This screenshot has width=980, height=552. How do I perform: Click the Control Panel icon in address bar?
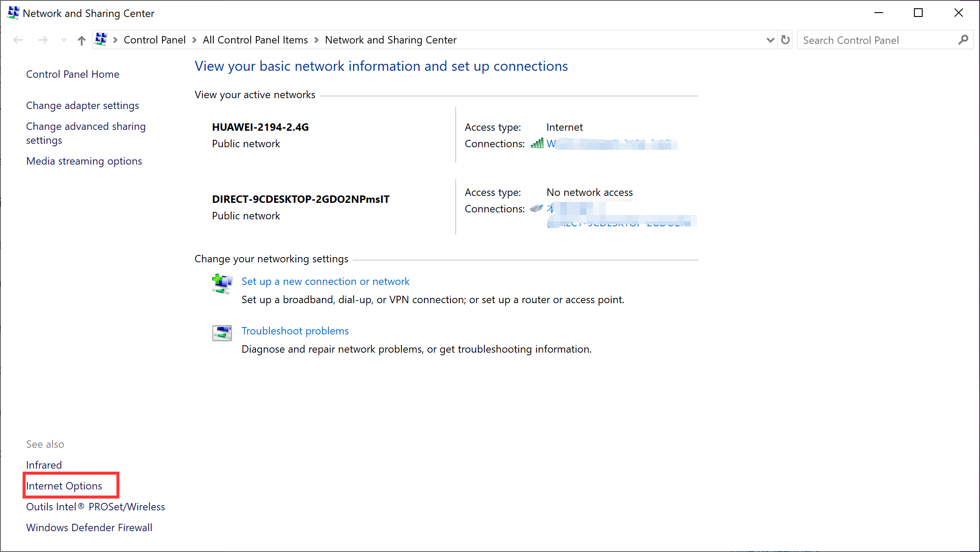click(101, 39)
